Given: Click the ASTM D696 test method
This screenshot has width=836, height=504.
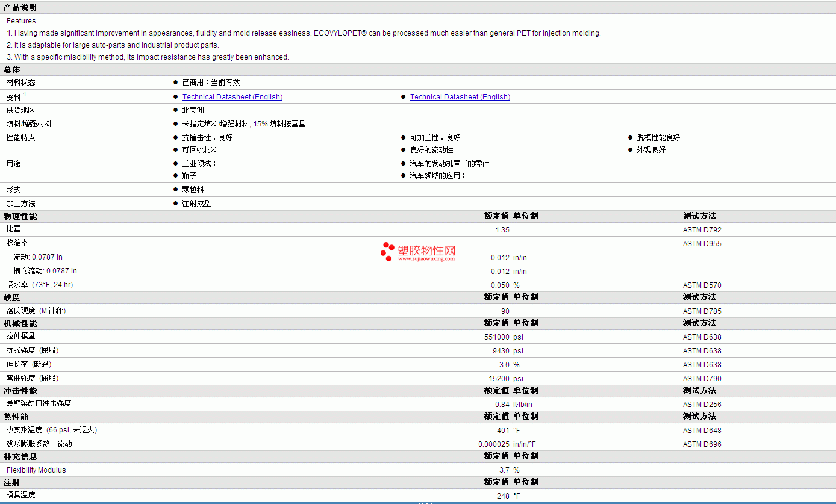Looking at the screenshot, I should (702, 444).
